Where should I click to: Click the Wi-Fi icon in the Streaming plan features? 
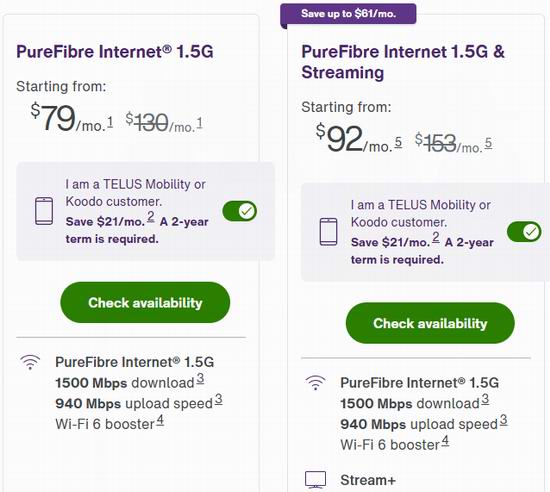pyautogui.click(x=315, y=383)
